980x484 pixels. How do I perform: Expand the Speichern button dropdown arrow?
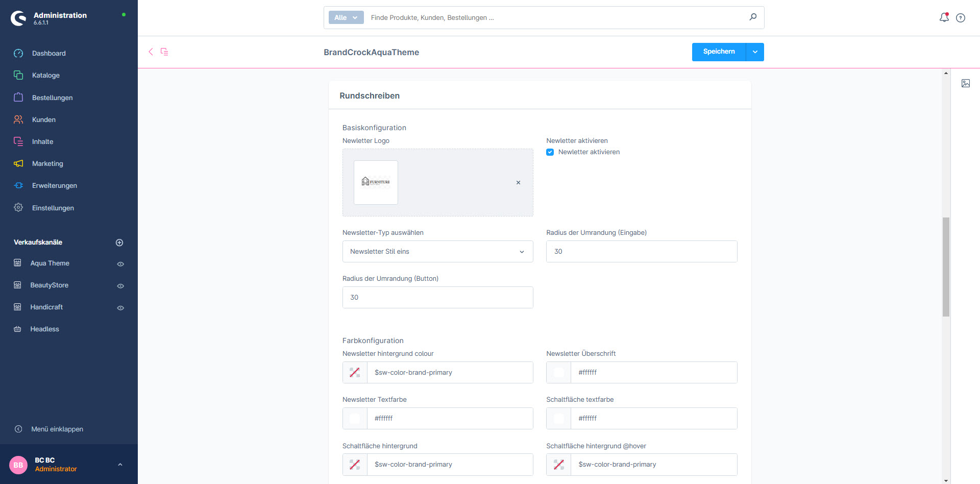pos(755,52)
